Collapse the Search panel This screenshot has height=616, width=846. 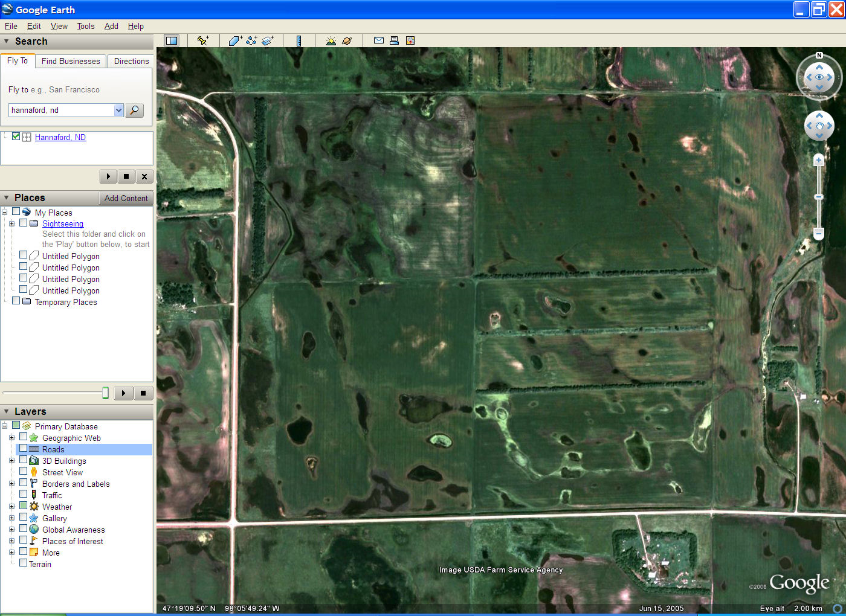click(x=7, y=42)
